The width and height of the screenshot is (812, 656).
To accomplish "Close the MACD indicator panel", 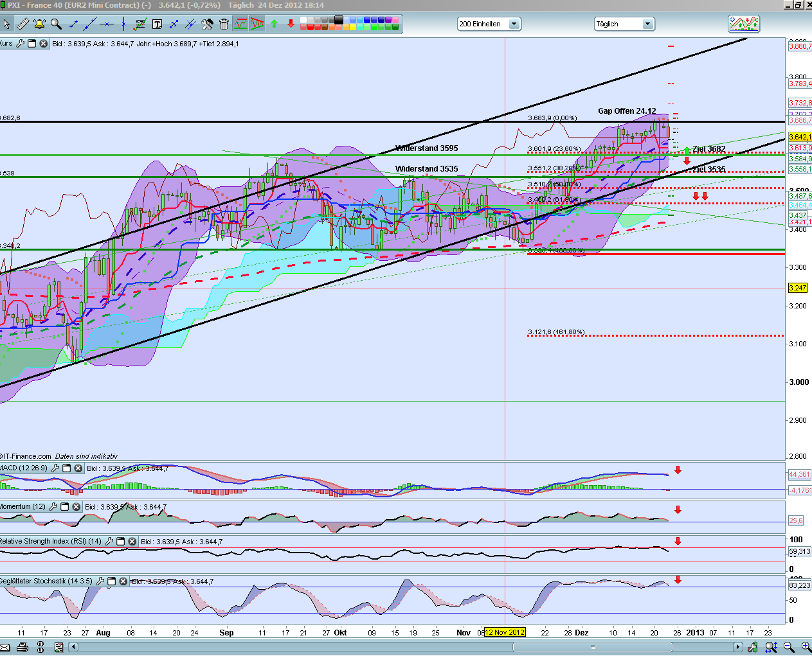I will [78, 468].
